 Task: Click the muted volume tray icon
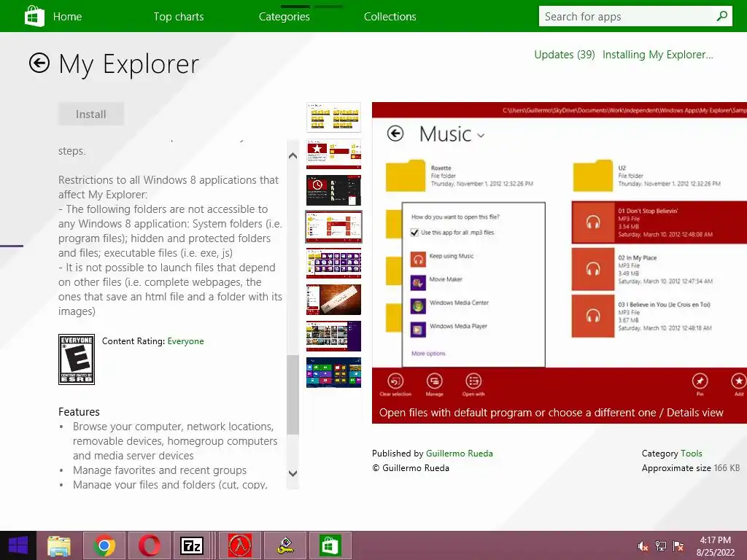point(643,546)
